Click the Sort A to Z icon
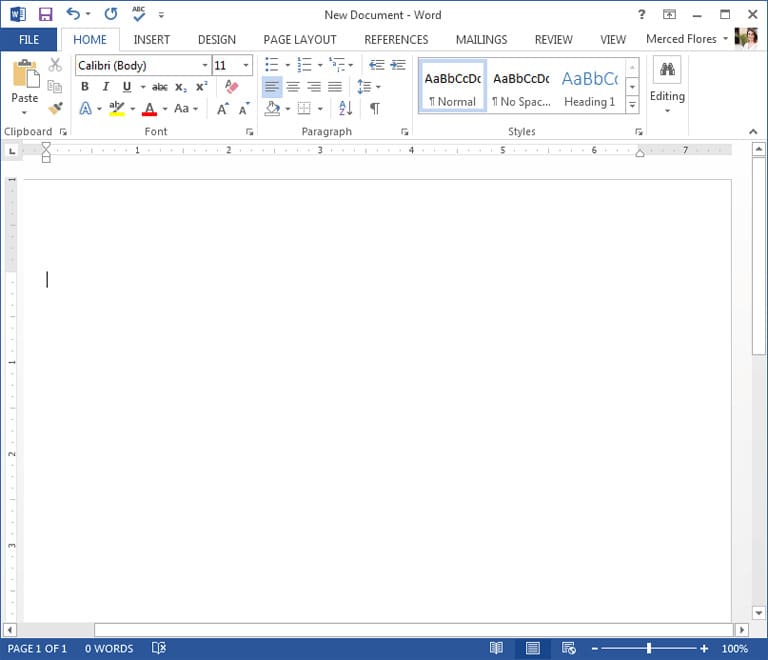768x660 pixels. [x=345, y=108]
